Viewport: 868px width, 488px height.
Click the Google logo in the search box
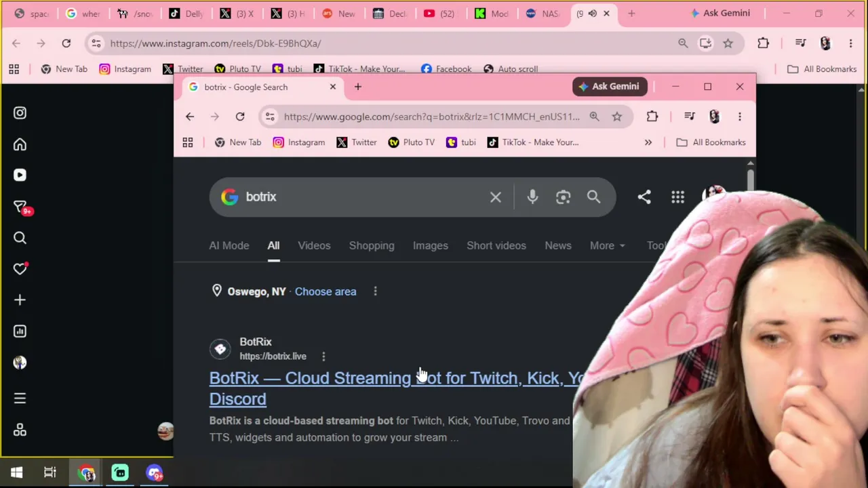(229, 197)
